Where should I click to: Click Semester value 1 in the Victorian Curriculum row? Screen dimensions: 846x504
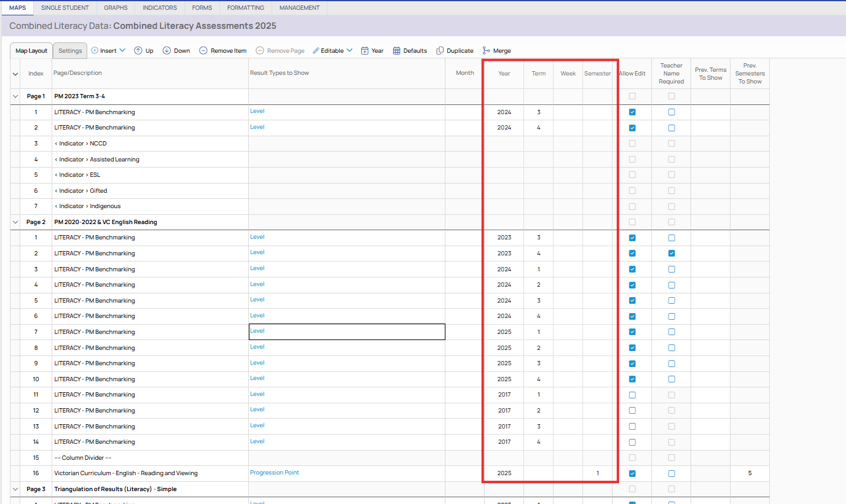(x=597, y=473)
